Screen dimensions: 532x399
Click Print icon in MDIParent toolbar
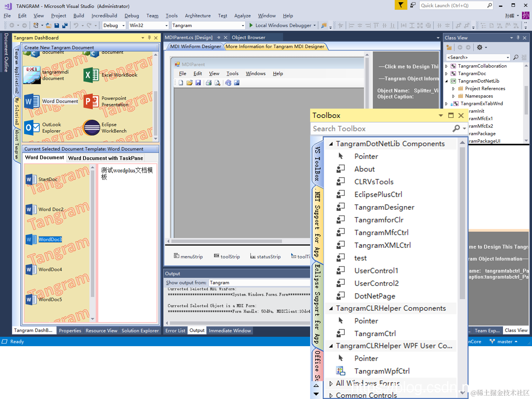[209, 83]
